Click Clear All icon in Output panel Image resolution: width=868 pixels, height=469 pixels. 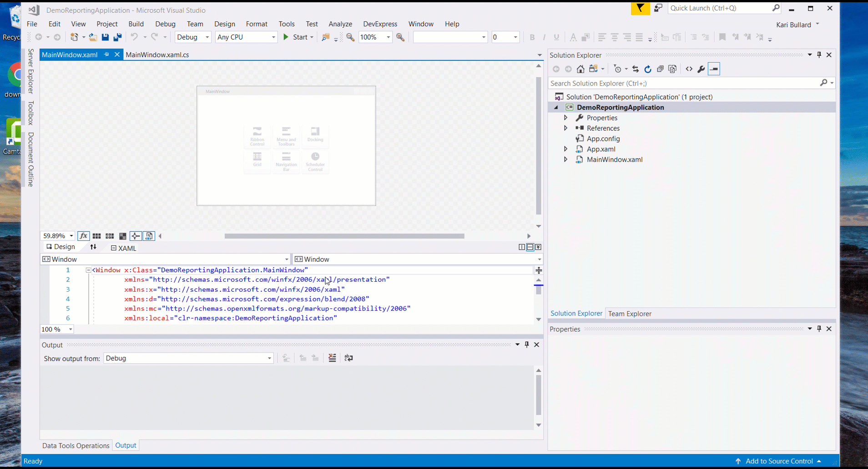[x=332, y=358]
